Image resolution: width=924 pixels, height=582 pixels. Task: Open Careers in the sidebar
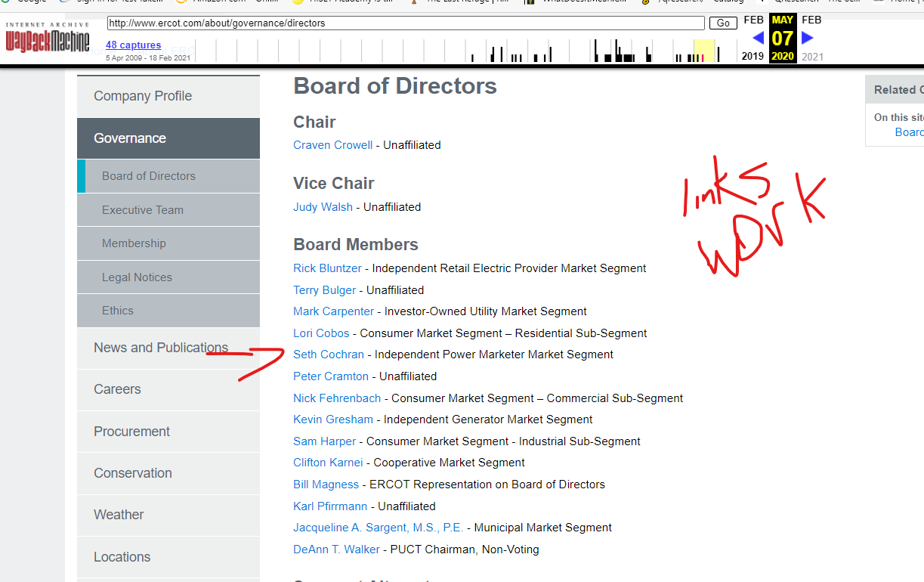coord(168,389)
